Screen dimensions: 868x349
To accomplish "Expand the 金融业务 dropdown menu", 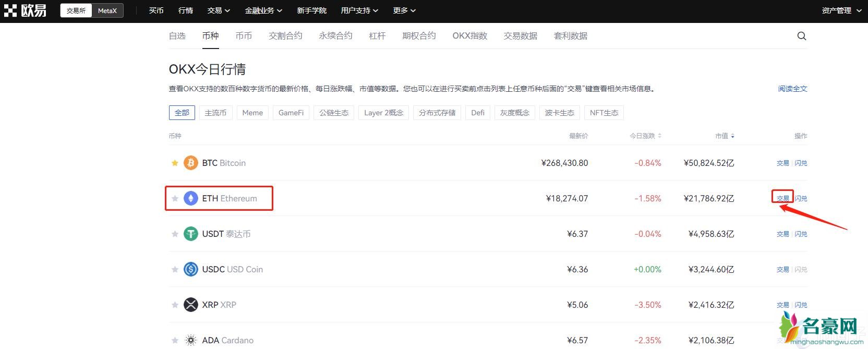I will click(263, 10).
